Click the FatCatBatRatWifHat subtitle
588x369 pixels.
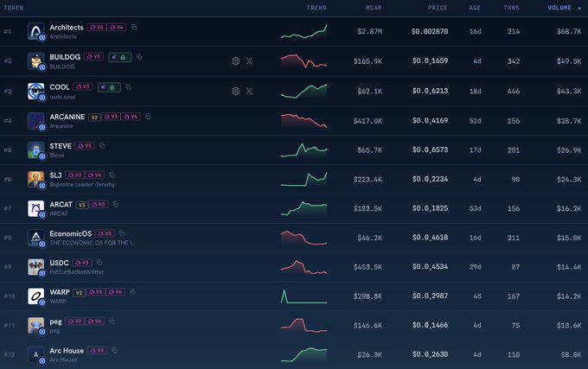(76, 272)
